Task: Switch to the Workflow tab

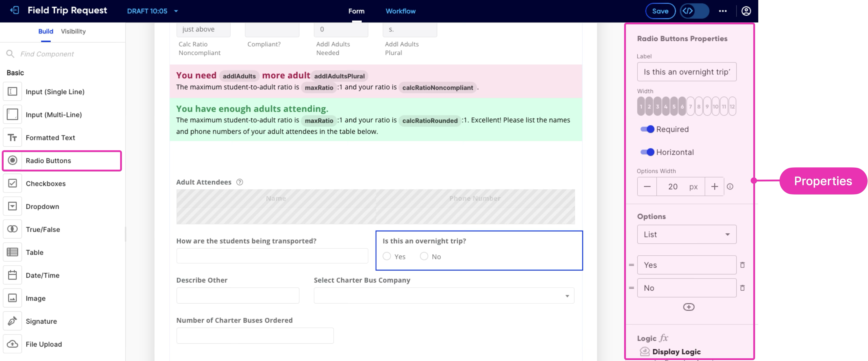Action: click(400, 11)
